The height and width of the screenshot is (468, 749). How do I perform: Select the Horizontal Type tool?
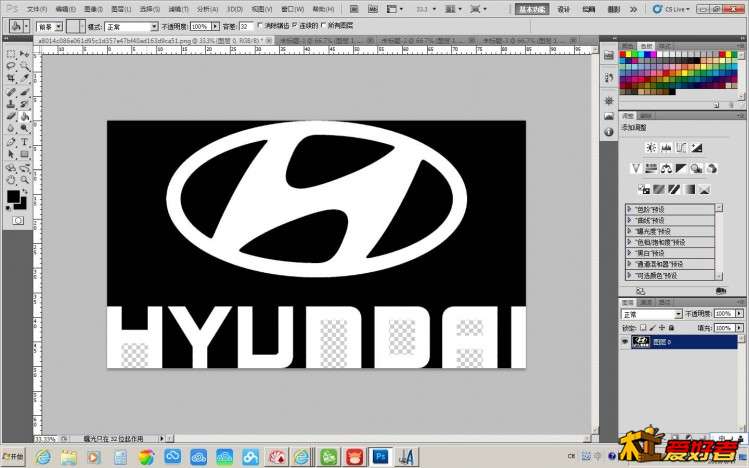pyautogui.click(x=24, y=142)
